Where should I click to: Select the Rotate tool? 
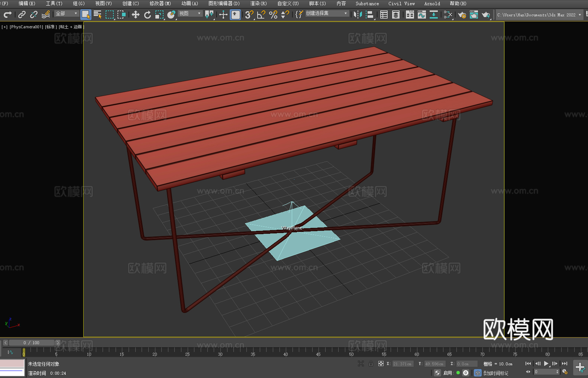148,14
